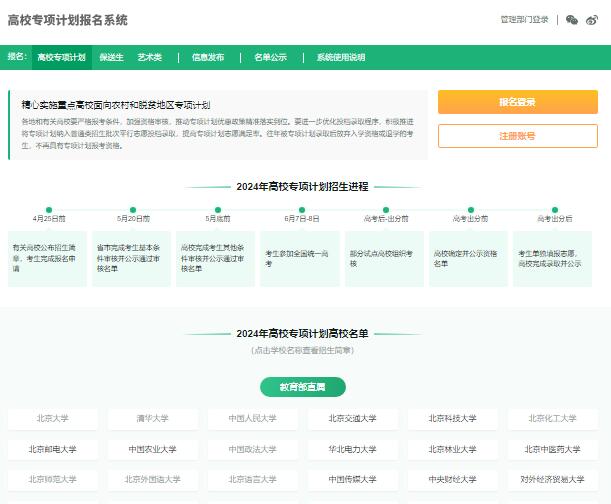Select the 教育部直属 category button
This screenshot has width=611, height=504.
(x=302, y=387)
